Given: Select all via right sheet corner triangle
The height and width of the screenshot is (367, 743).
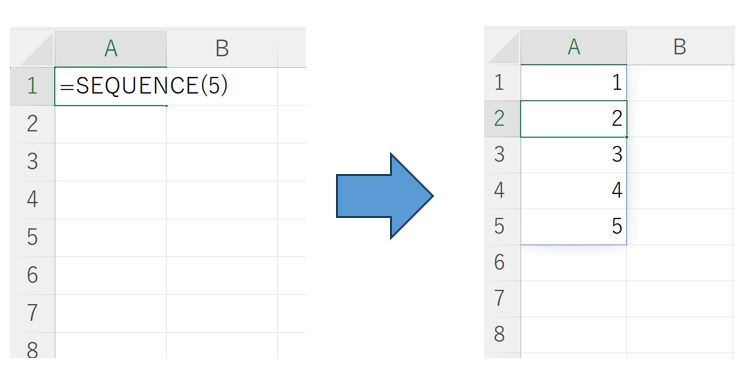Looking at the screenshot, I should point(504,47).
